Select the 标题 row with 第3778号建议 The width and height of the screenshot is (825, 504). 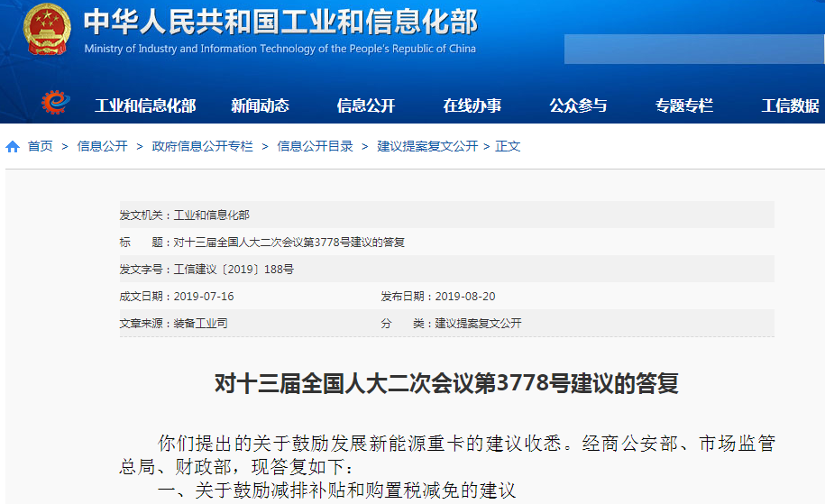[x=446, y=242]
